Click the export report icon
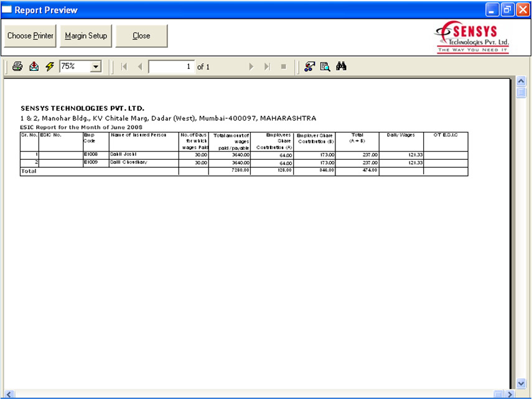532x399 pixels. point(34,66)
